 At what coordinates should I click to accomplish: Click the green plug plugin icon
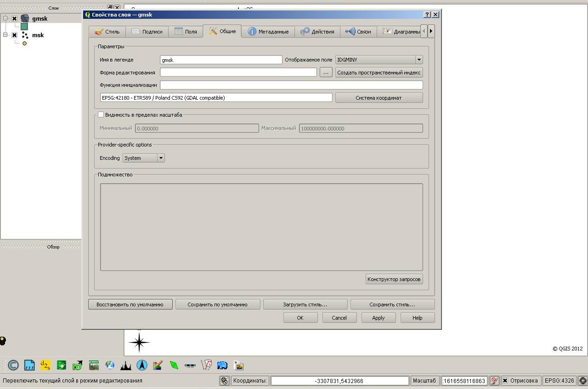pyautogui.click(x=62, y=365)
